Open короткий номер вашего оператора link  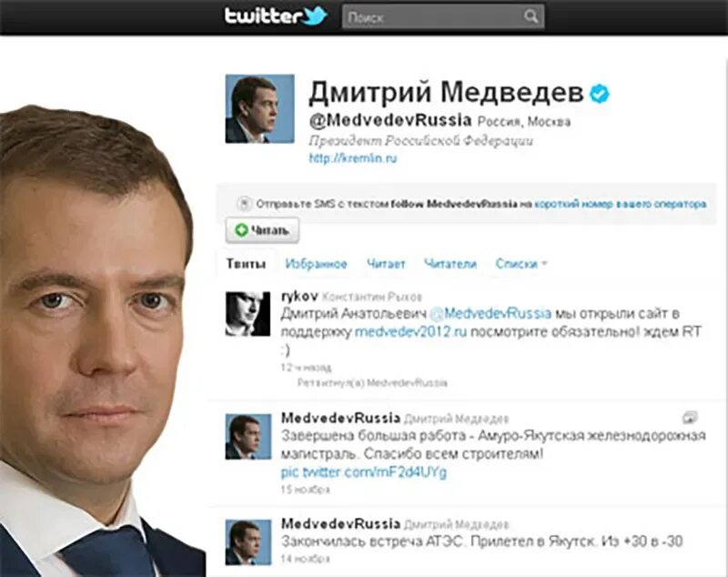tap(621, 204)
